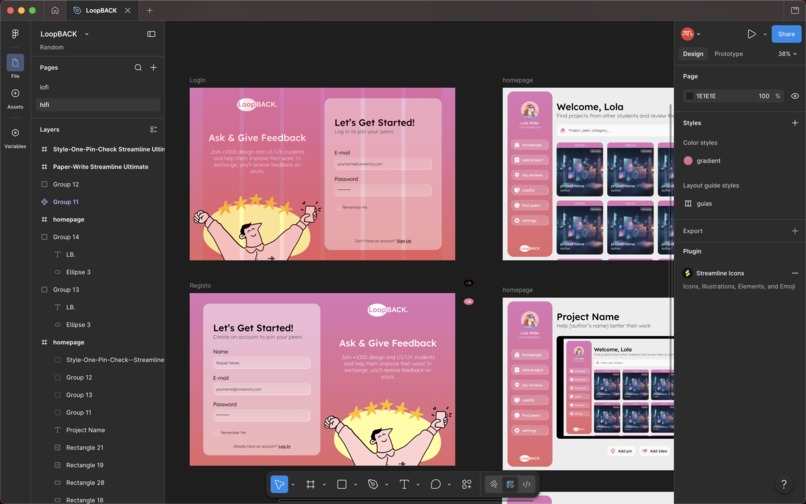Remove the Streamline Icons plugin with minus
Image resolution: width=806 pixels, height=504 pixels.
(x=795, y=273)
